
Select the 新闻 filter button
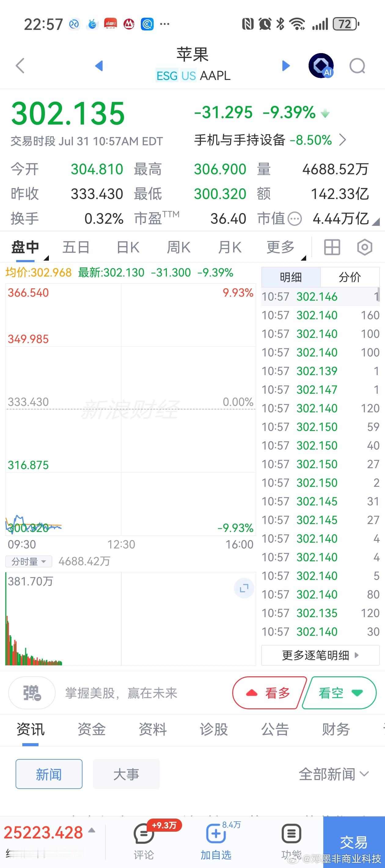pyautogui.click(x=49, y=774)
